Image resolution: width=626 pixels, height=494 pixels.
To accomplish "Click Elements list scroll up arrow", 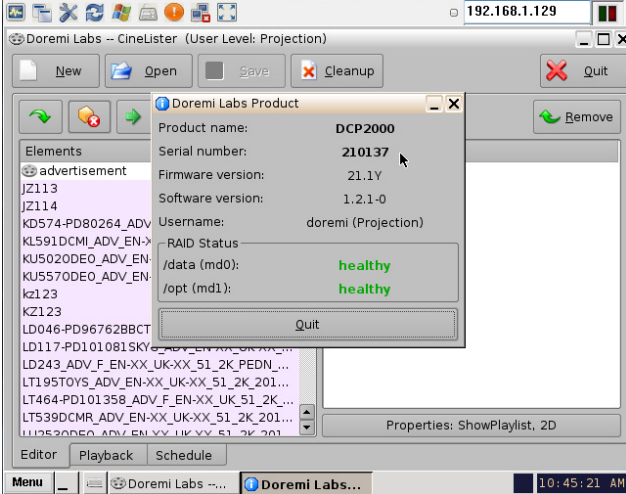I will tap(307, 412).
